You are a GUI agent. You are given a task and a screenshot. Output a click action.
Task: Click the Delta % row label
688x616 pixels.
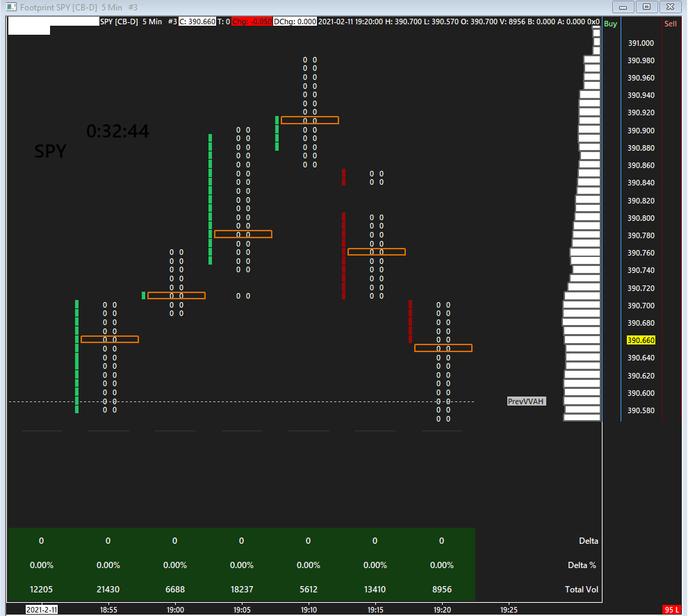click(x=582, y=565)
